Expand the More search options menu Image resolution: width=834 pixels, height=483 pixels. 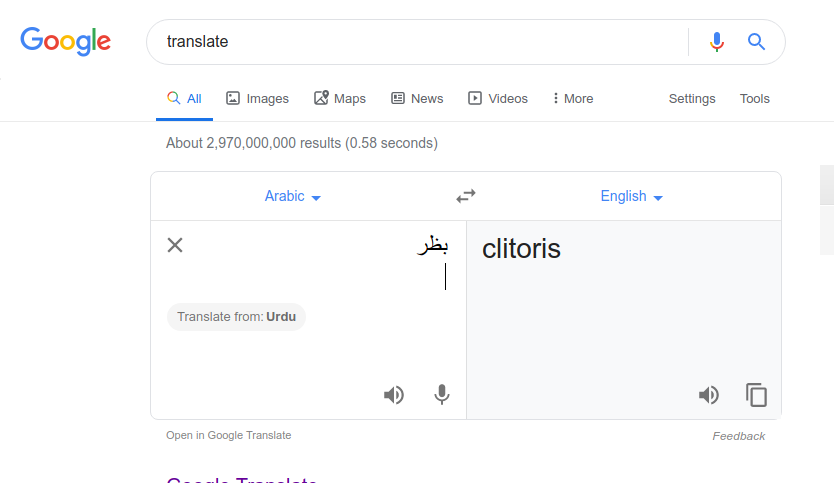(x=572, y=98)
